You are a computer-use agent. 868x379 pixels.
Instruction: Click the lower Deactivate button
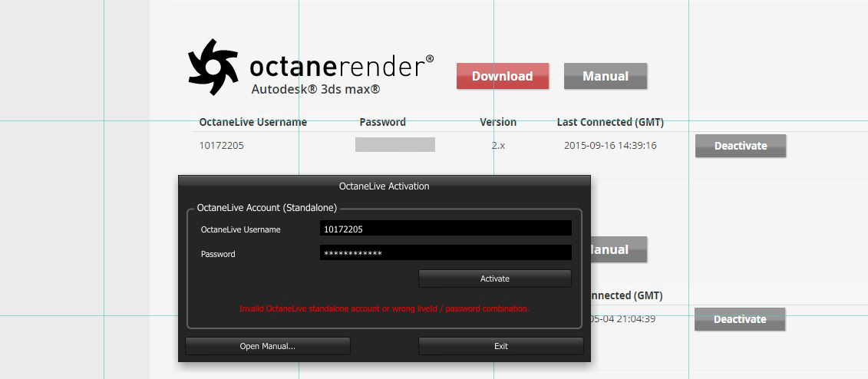pos(740,319)
